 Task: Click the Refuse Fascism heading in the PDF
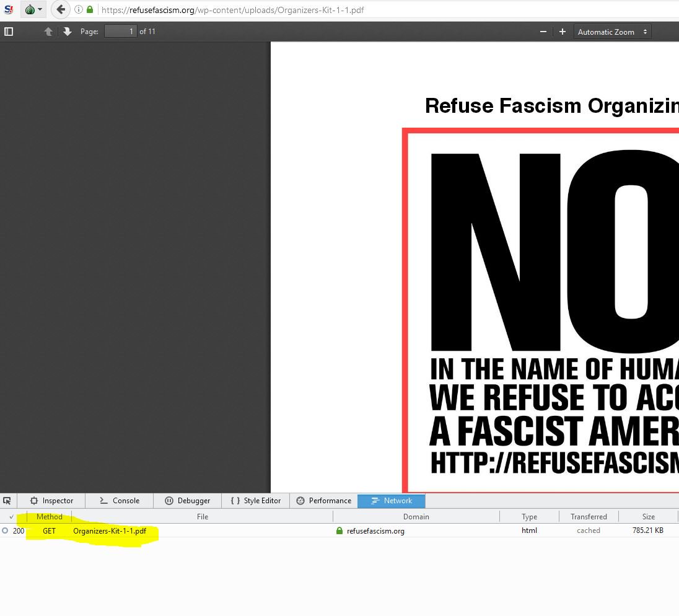(x=551, y=106)
